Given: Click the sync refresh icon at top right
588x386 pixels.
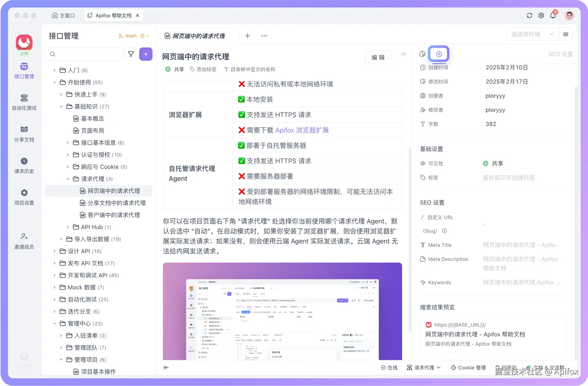Looking at the screenshot, I should [529, 15].
